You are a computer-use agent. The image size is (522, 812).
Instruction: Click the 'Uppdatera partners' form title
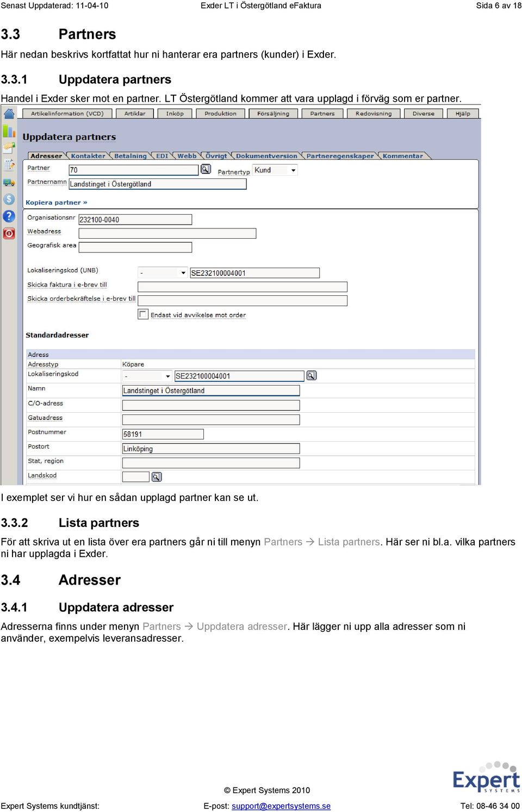click(x=69, y=137)
